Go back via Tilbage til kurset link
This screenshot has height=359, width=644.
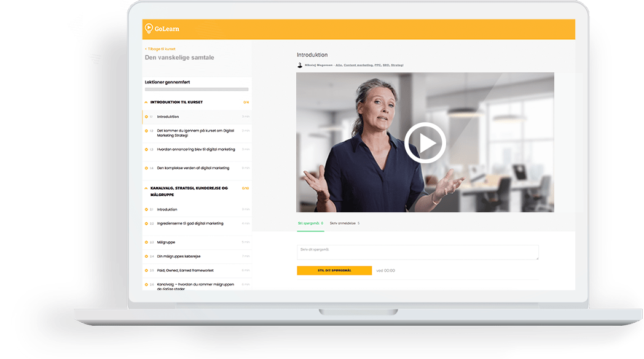click(160, 48)
